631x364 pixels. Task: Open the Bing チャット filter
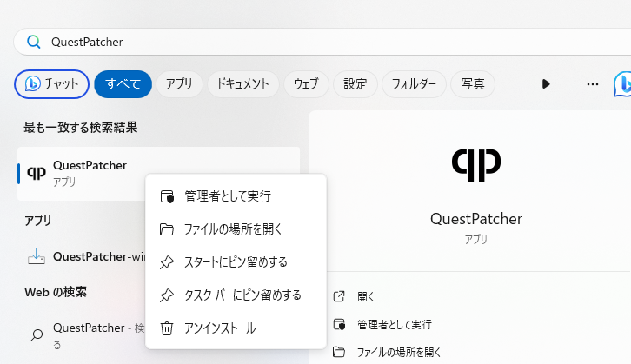[x=51, y=84]
